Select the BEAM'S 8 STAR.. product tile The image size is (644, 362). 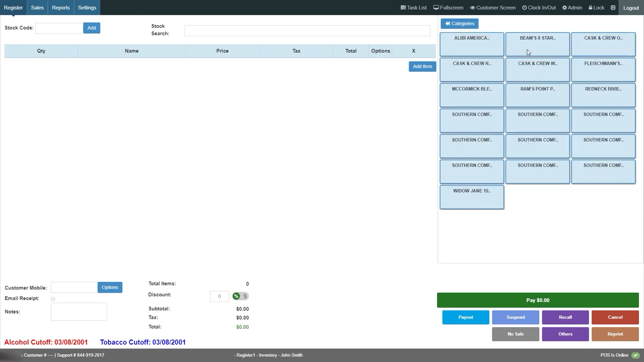click(538, 44)
